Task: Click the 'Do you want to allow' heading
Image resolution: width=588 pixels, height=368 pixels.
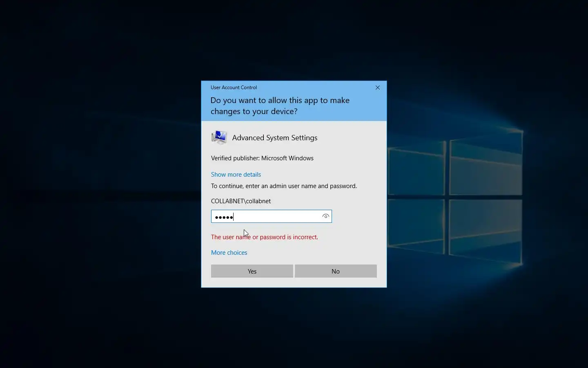Action: 280,106
